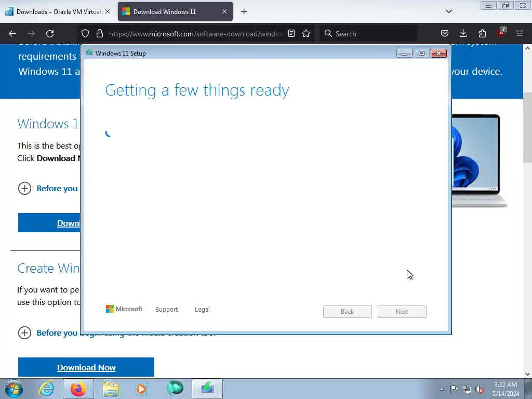Image resolution: width=532 pixels, height=399 pixels.
Task: Open the Support link in Setup window
Action: point(167,310)
